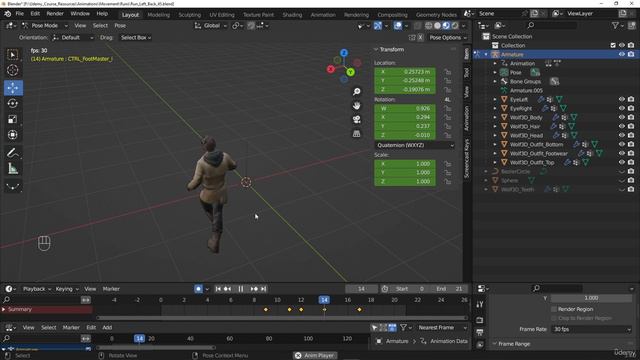This screenshot has width=640, height=360.
Task: Click the Z axis on navigation gizmo
Action: (x=344, y=53)
